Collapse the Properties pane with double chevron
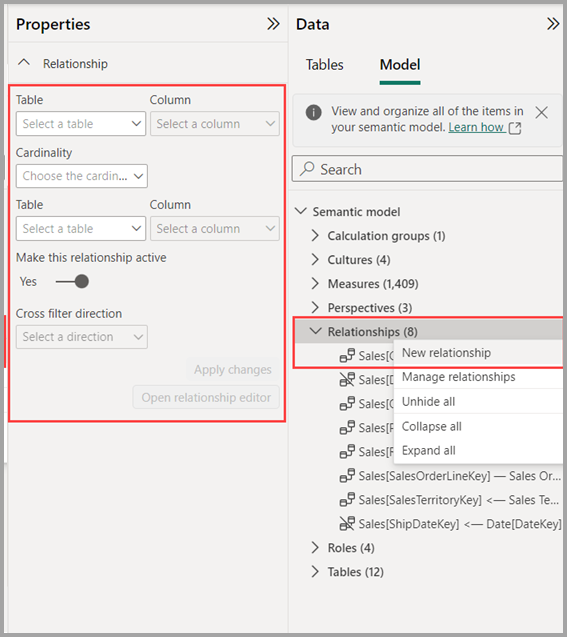The image size is (567, 637). pyautogui.click(x=273, y=24)
